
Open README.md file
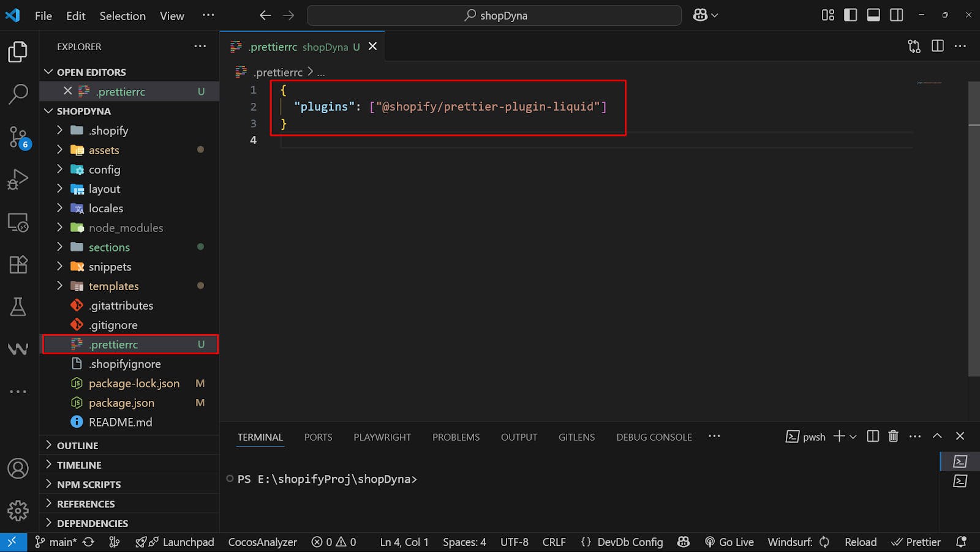(x=120, y=422)
